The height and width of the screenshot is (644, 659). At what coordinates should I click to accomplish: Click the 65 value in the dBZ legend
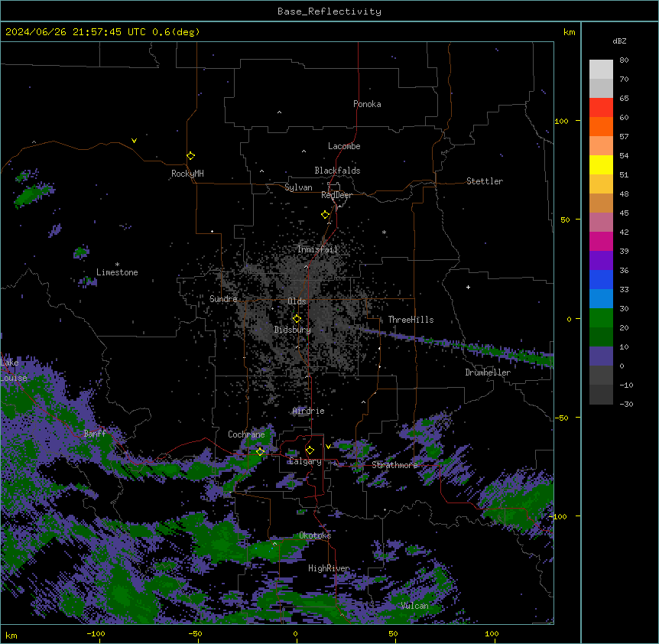[x=624, y=99]
